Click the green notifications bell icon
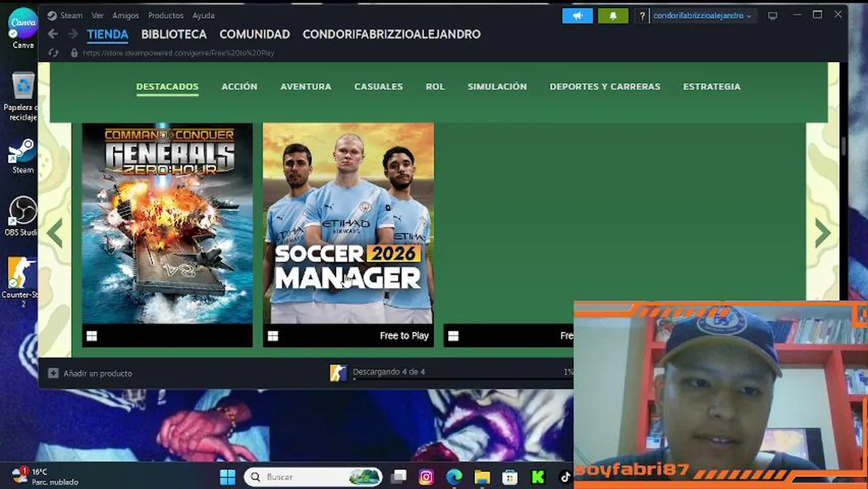Image resolution: width=868 pixels, height=489 pixels. click(613, 16)
